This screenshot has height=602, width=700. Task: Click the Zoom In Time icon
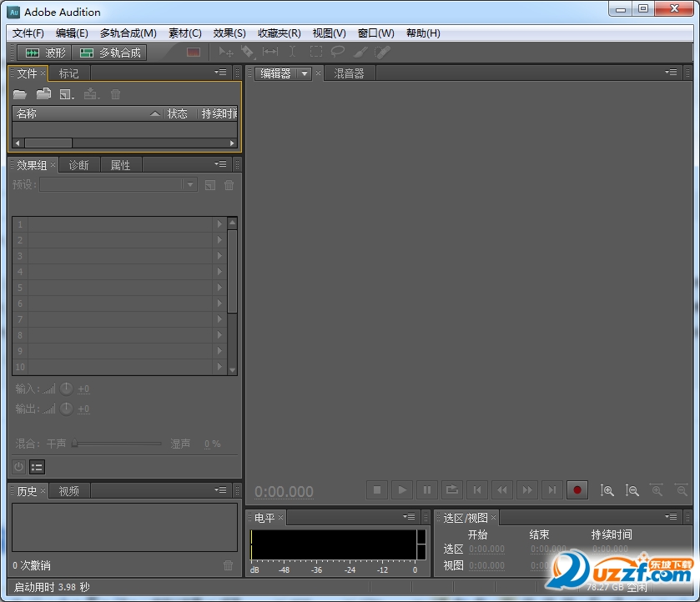tap(657, 490)
